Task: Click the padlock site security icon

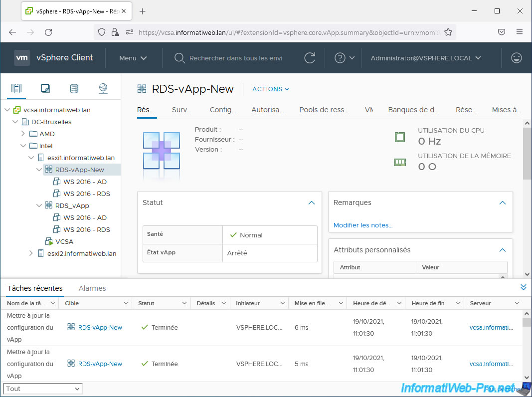Action: [x=115, y=32]
